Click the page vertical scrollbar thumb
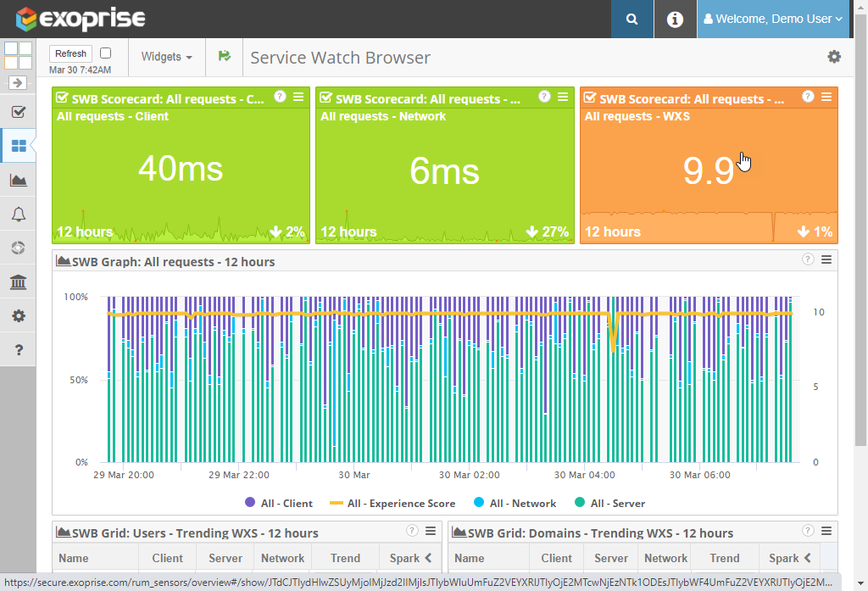Image resolution: width=868 pixels, height=591 pixels. [860, 229]
